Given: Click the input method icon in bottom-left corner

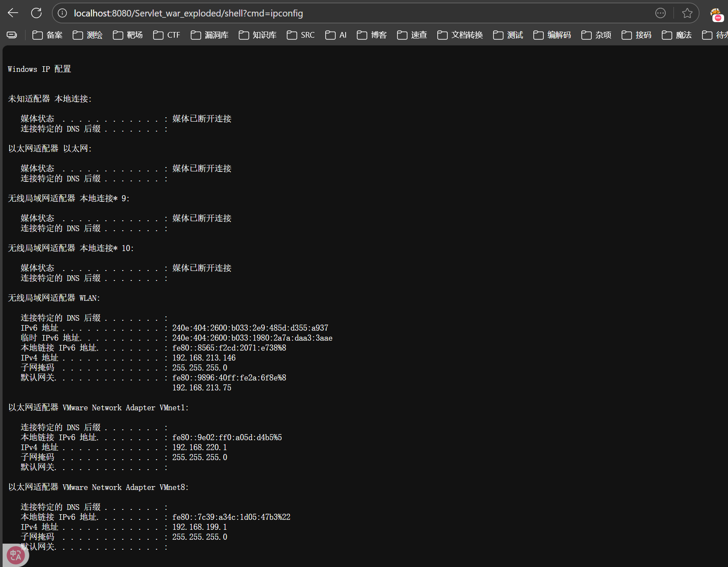Looking at the screenshot, I should pos(16,555).
